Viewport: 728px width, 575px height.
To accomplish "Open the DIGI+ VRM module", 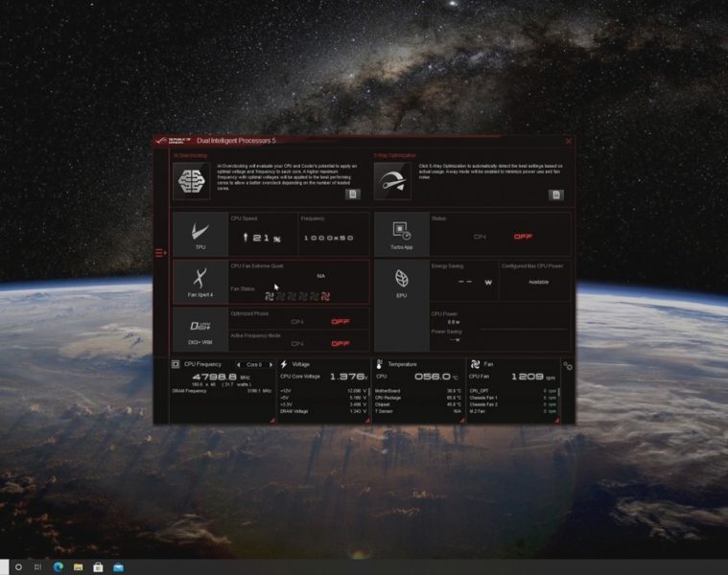I will (x=200, y=330).
